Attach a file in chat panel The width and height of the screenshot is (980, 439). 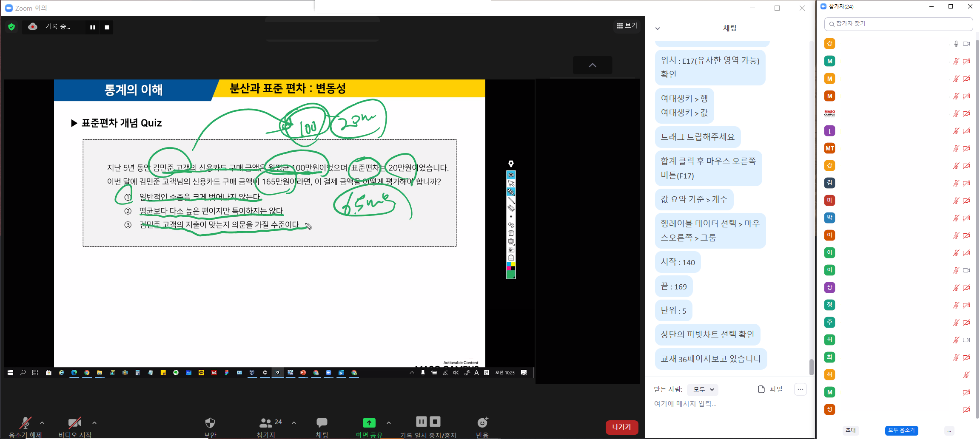770,389
